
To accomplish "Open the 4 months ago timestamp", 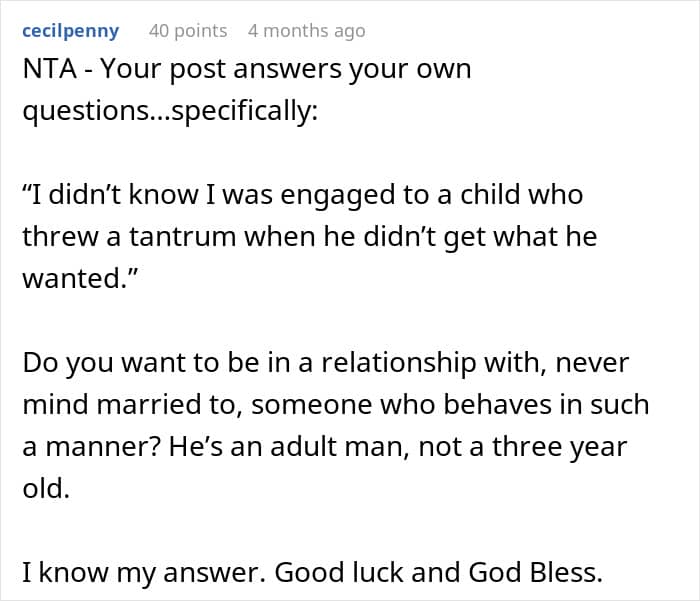I will coord(307,31).
